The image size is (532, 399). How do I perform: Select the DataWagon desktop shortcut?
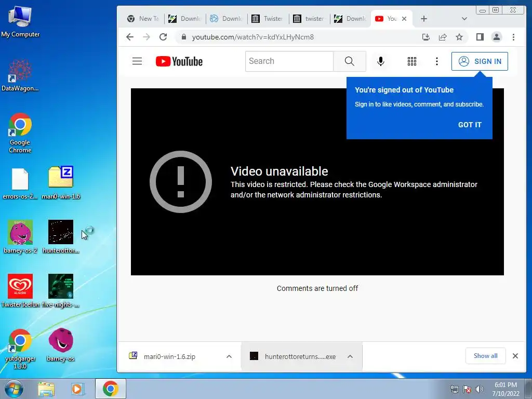20,75
